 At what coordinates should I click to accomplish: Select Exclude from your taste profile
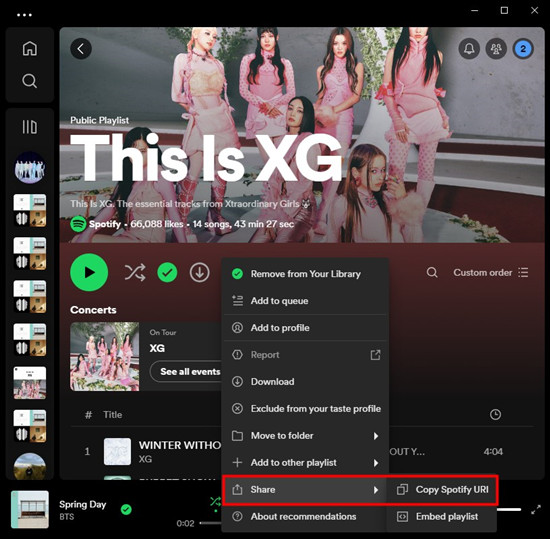coord(306,409)
